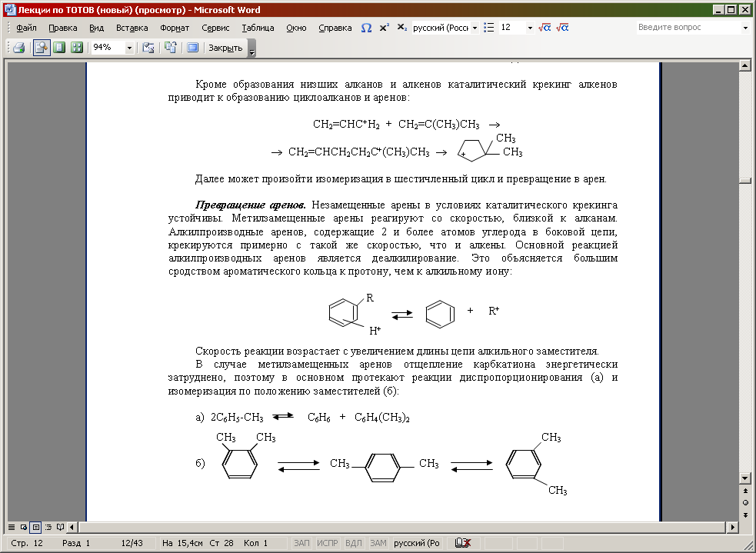Screen dimensions: 756x553
Task: Close print preview with Закрыть button
Action: pos(225,48)
